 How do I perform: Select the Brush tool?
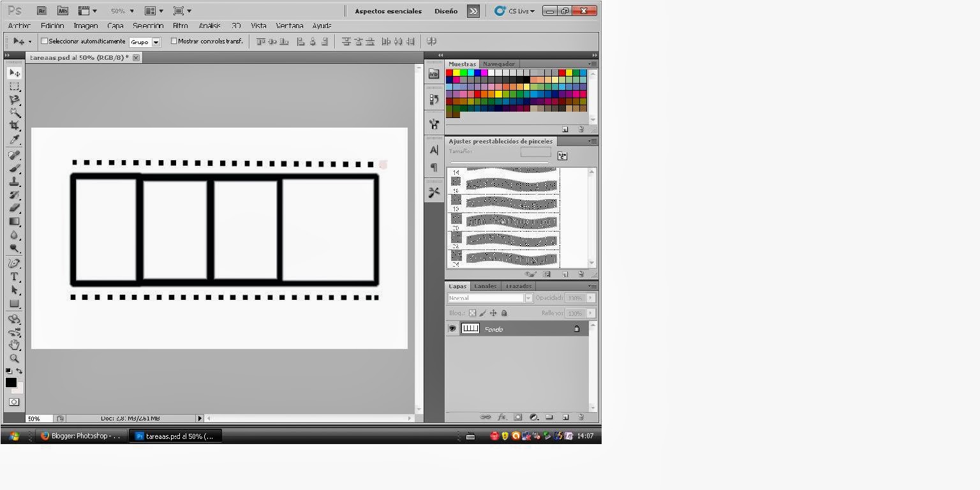coord(14,168)
